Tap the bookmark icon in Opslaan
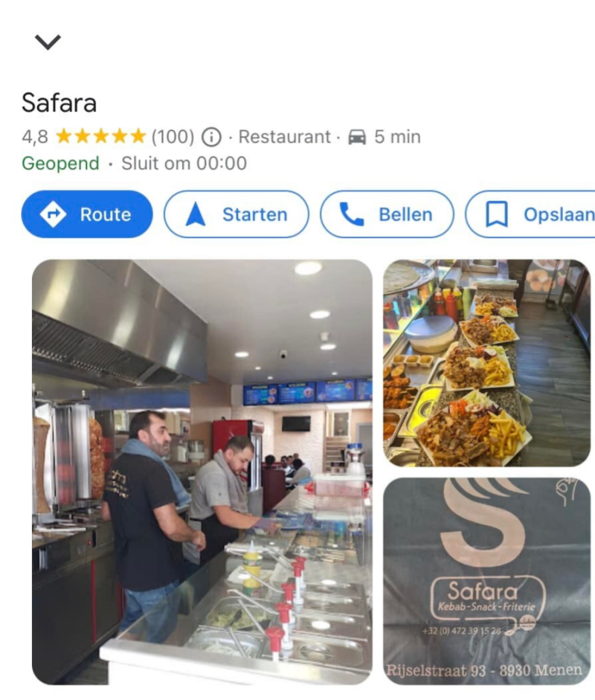 [496, 214]
